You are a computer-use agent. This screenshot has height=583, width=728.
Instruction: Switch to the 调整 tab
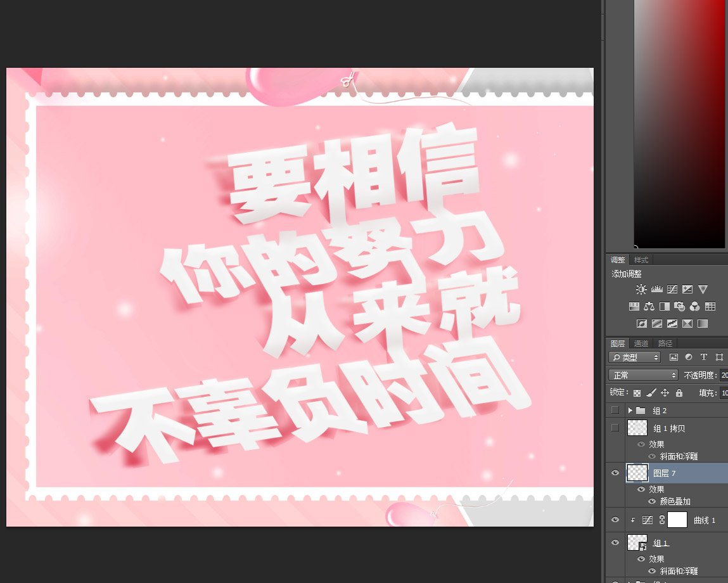click(618, 260)
